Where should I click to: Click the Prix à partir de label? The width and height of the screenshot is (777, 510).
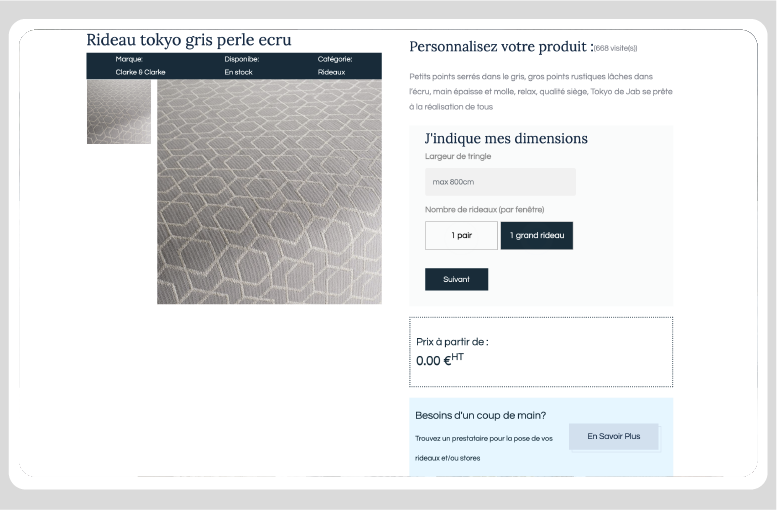coord(452,342)
